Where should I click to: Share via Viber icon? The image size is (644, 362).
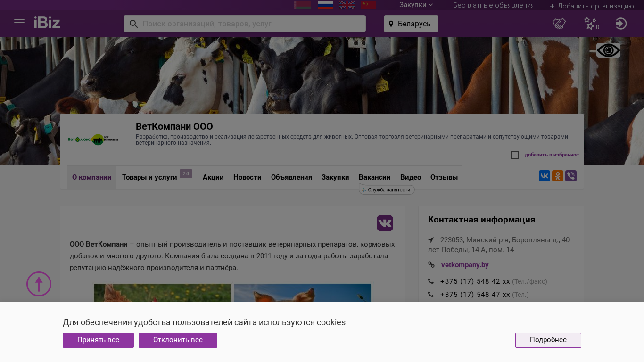point(570,176)
